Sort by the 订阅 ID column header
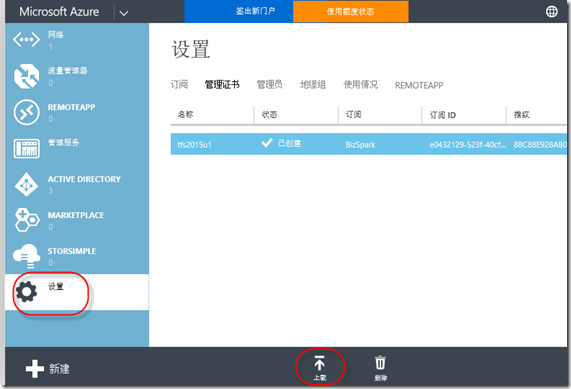This screenshot has width=571, height=389. click(443, 115)
